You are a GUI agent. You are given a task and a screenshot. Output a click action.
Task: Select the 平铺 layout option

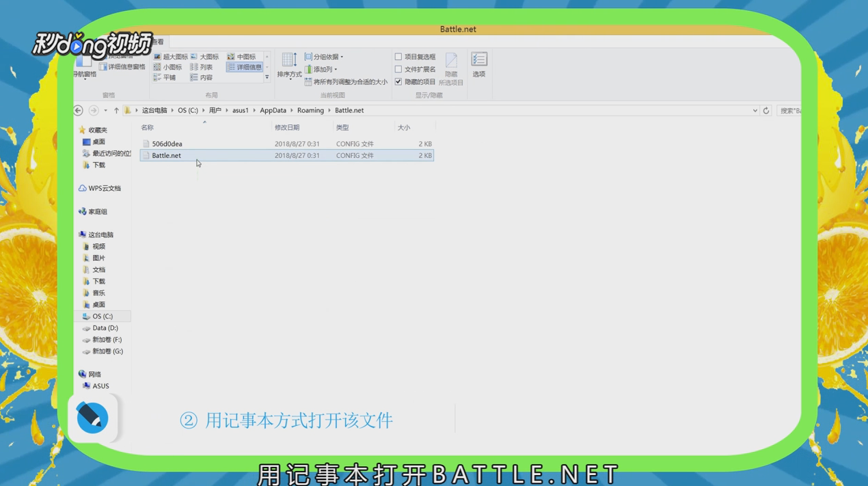(x=165, y=77)
